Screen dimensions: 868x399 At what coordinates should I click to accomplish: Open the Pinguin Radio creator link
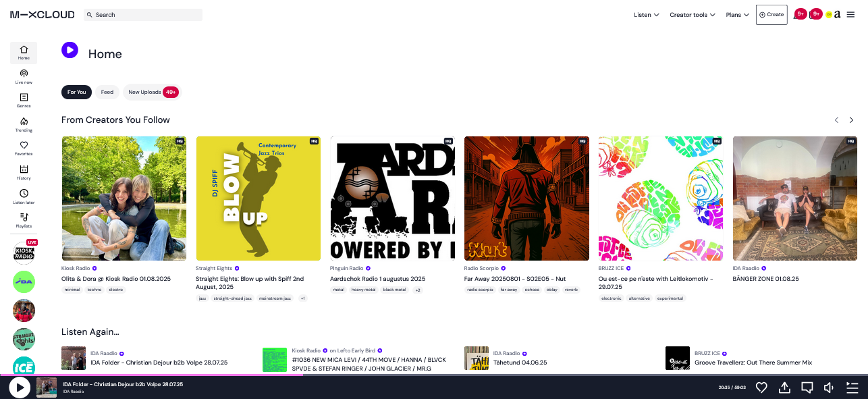pos(347,268)
